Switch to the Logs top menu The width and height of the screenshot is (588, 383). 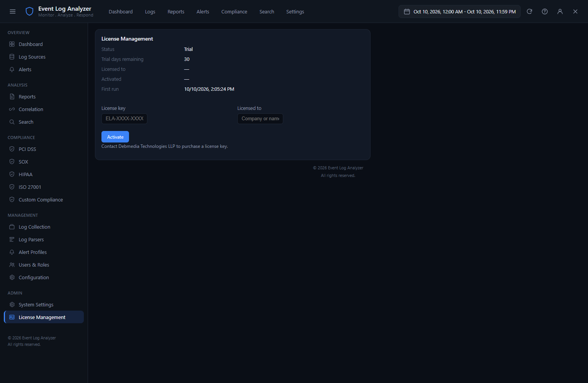click(150, 11)
